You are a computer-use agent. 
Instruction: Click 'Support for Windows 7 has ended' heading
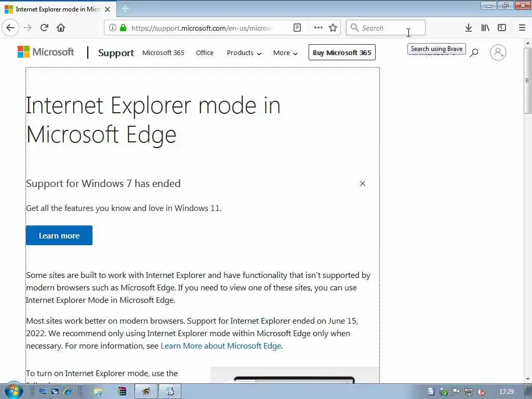tap(103, 183)
